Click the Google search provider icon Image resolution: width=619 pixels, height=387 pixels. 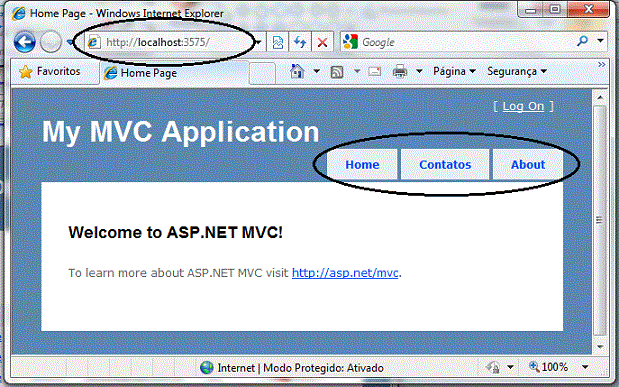pos(351,42)
